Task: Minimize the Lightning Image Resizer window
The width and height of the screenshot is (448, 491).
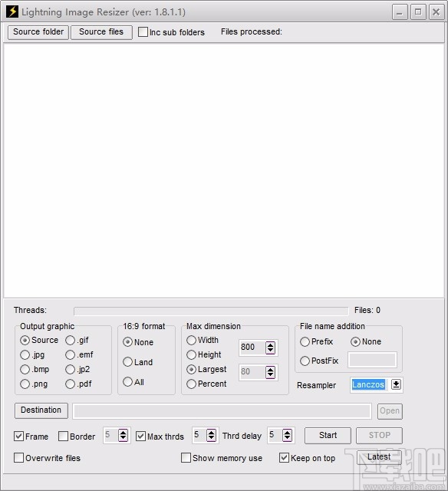Action: tap(400, 12)
